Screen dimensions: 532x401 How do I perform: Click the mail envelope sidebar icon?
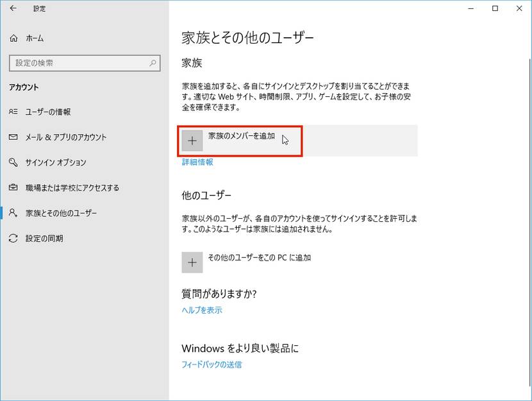pyautogui.click(x=13, y=137)
